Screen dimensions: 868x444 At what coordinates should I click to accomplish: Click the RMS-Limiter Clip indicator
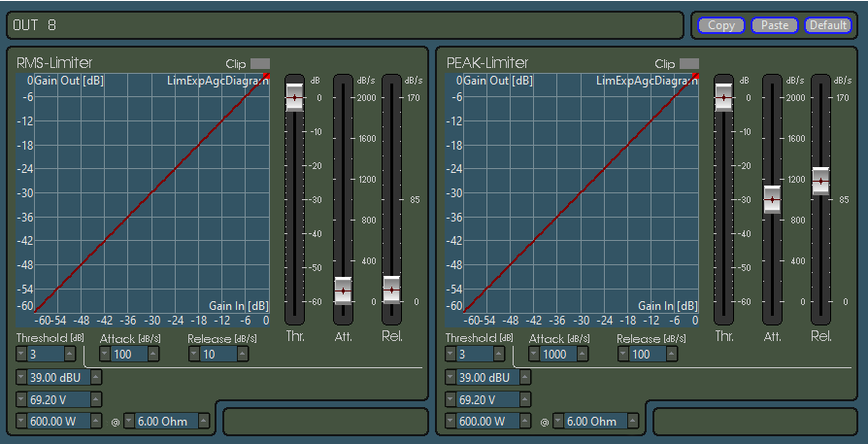click(260, 64)
